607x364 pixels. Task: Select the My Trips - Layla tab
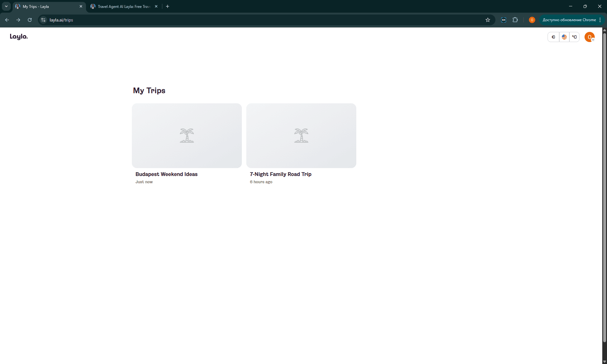pos(49,6)
